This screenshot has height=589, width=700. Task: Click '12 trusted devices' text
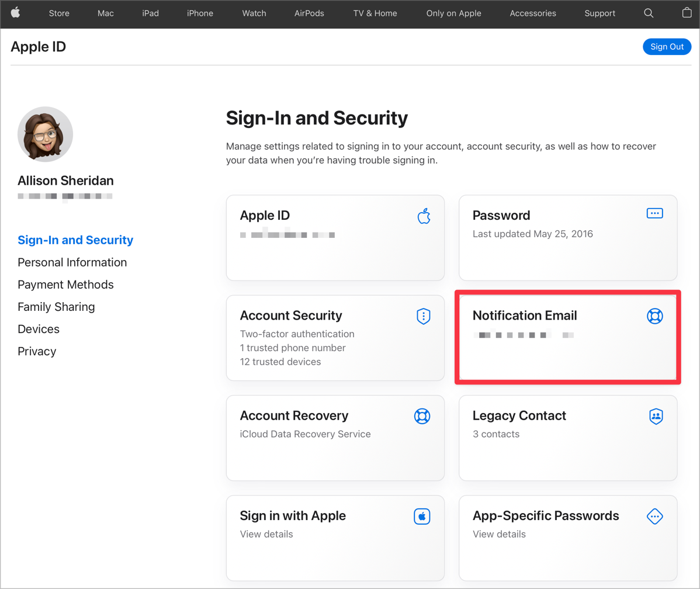(280, 362)
